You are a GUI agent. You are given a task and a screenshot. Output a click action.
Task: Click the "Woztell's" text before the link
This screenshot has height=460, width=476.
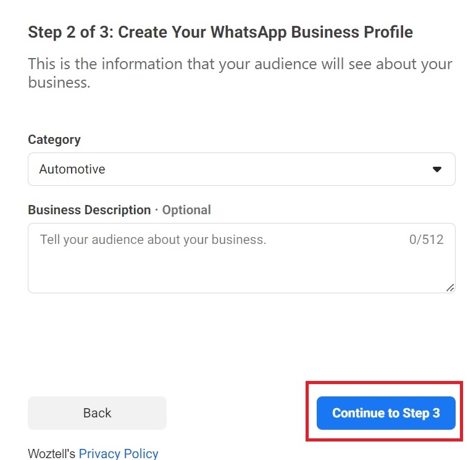(x=52, y=454)
